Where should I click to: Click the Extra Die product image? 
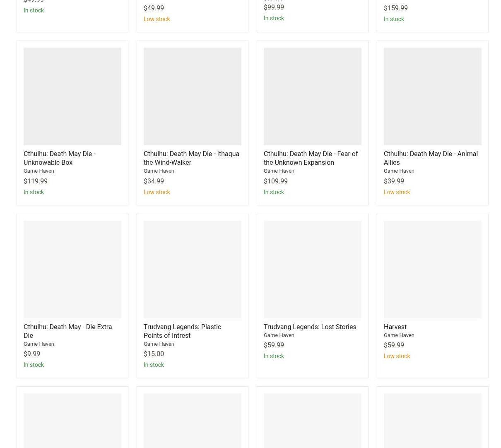pos(72,270)
